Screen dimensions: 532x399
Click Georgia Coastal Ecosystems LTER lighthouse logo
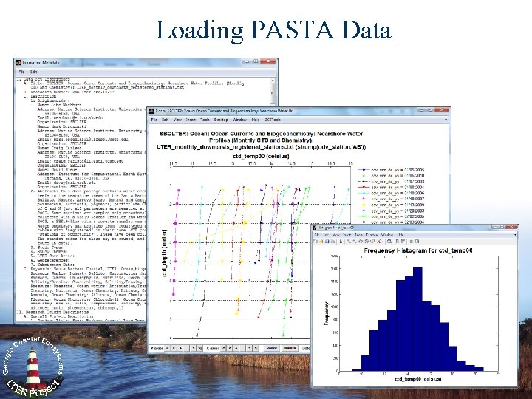click(33, 366)
